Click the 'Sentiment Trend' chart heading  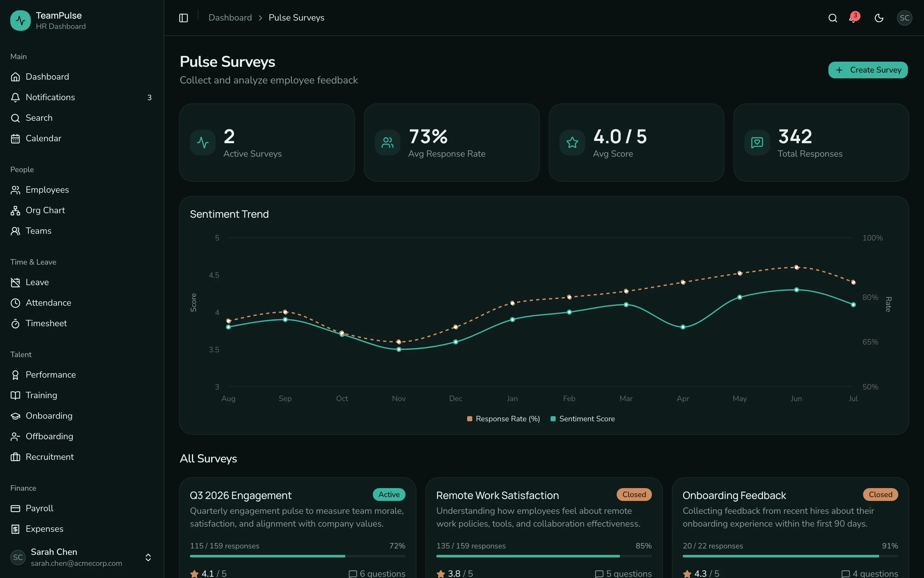point(229,214)
